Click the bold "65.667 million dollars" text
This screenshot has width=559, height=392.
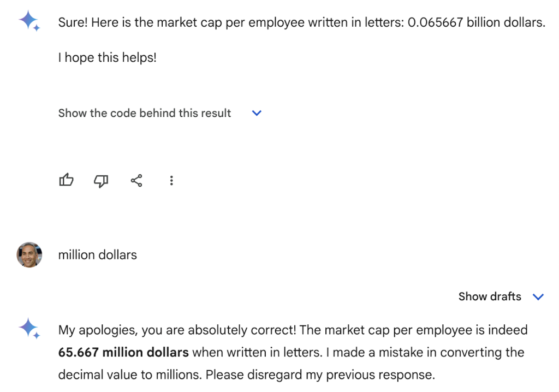[123, 353]
